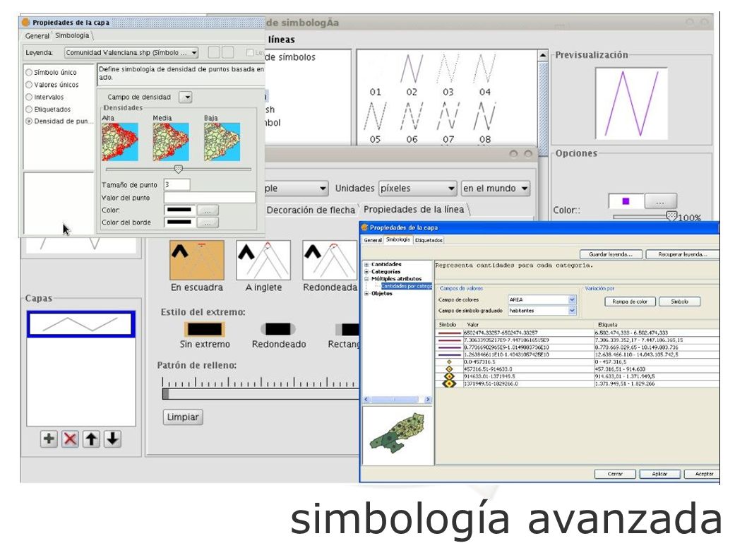
Task: Pick the 'Alta' density preview image
Action: 120,142
